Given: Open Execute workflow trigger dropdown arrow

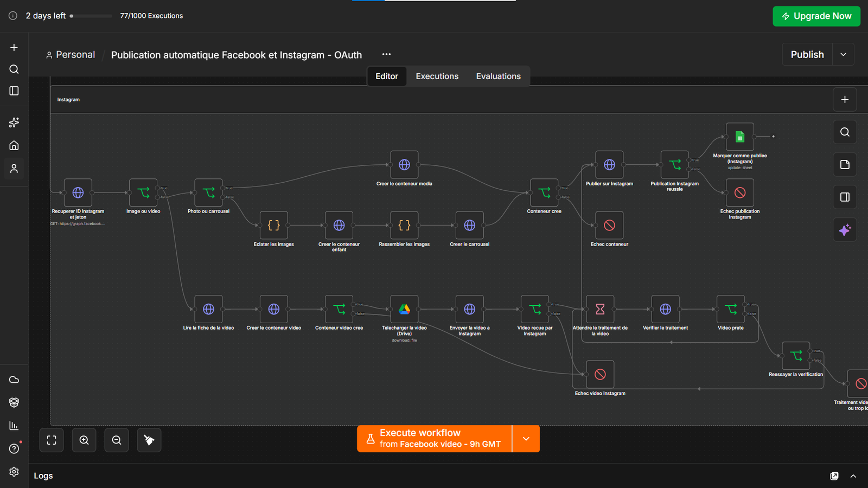Looking at the screenshot, I should click(526, 439).
